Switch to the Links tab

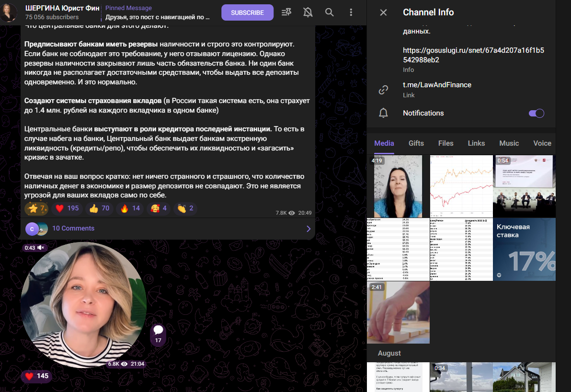pyautogui.click(x=476, y=143)
